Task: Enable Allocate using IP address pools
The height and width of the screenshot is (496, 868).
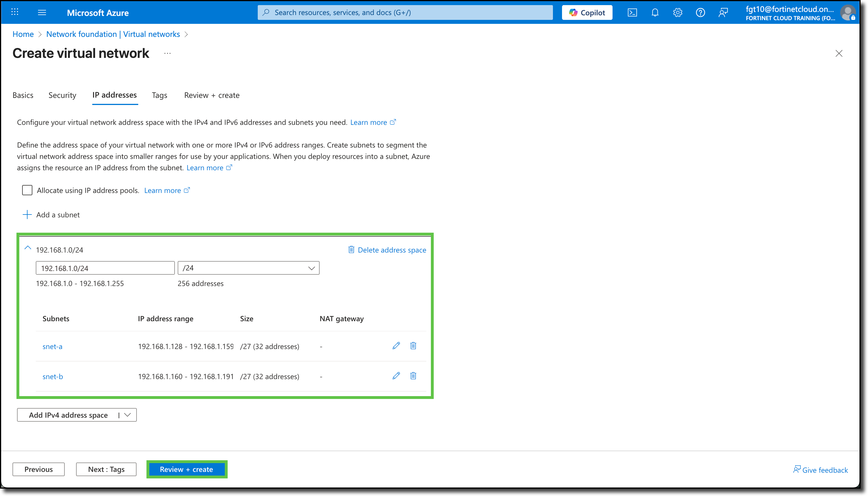Action: (x=27, y=190)
